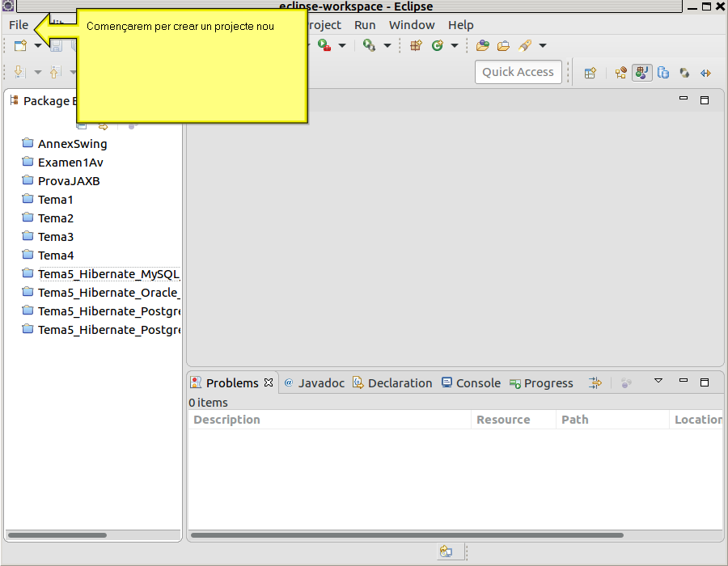Viewport: 728px width, 566px height.
Task: Click the Previous Annotation arrow icon
Action: pyautogui.click(x=55, y=72)
